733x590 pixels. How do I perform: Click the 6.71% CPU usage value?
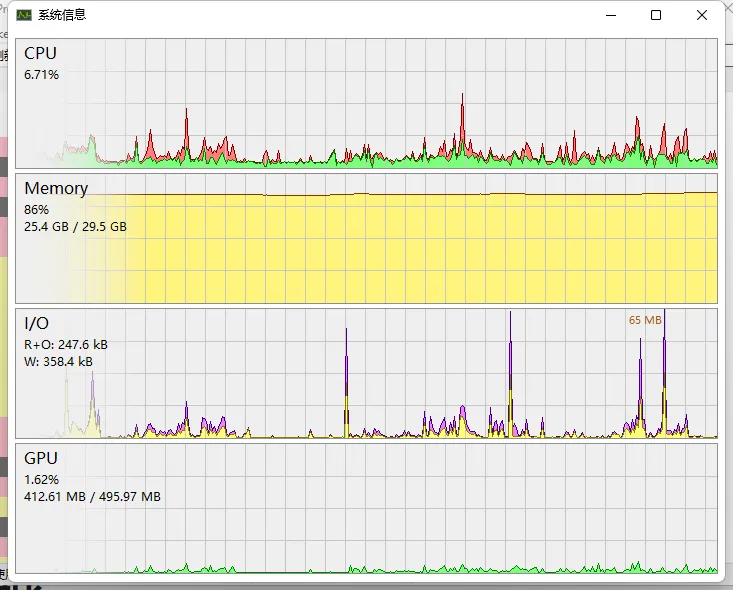coord(41,75)
